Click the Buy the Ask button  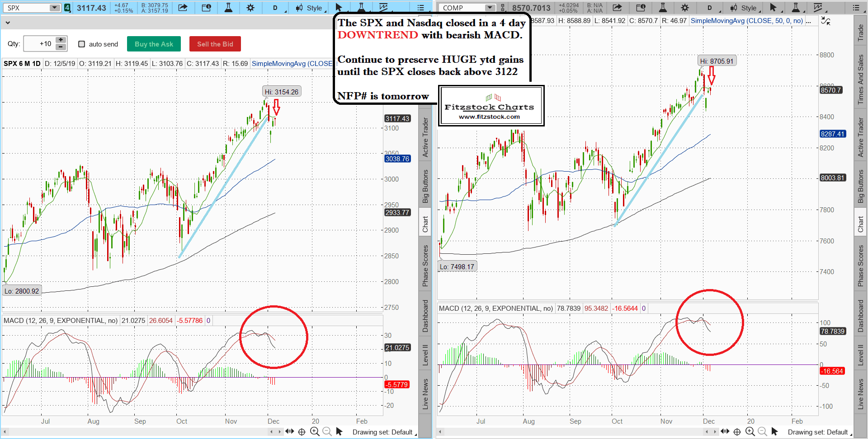[x=154, y=44]
